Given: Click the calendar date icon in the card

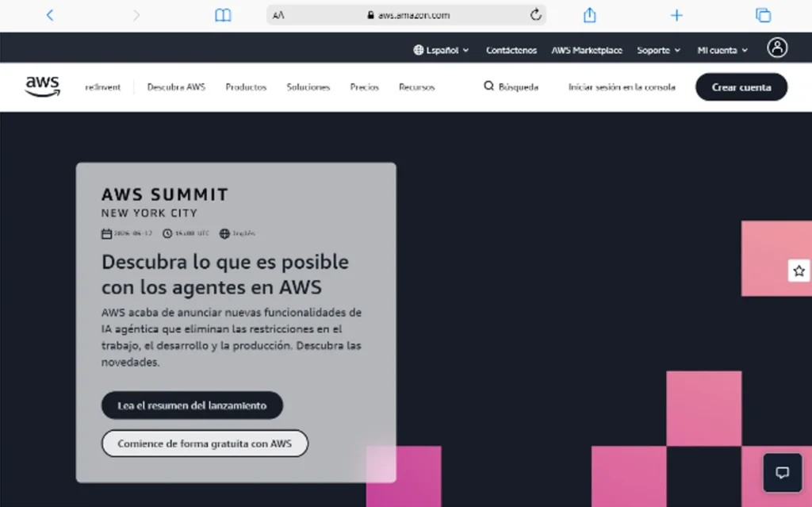Looking at the screenshot, I should (106, 234).
